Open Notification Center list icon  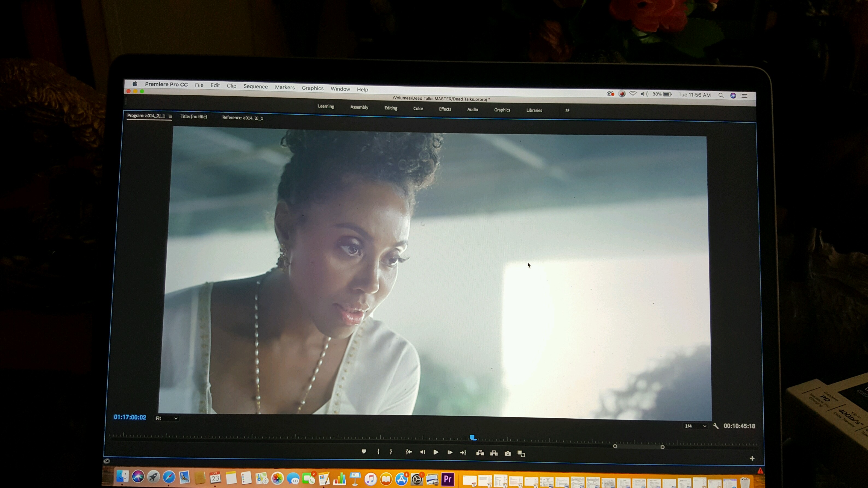[744, 96]
